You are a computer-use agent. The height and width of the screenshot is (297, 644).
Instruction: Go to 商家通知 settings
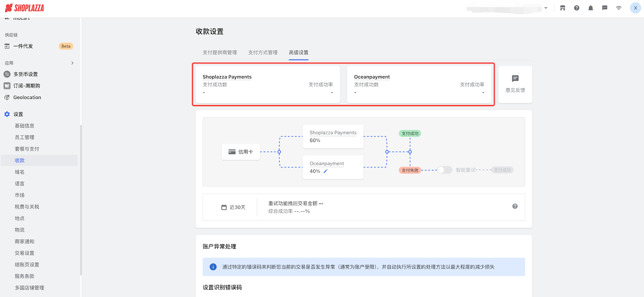(25, 241)
